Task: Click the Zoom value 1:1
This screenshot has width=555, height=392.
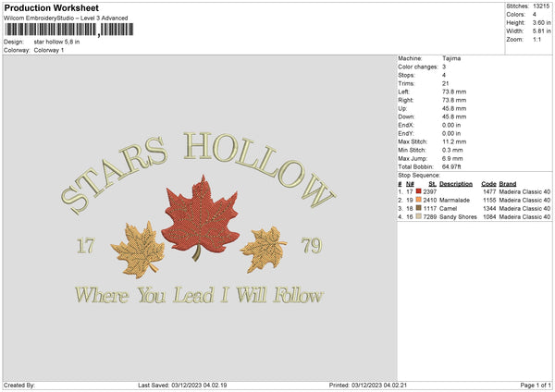Action: 536,39
